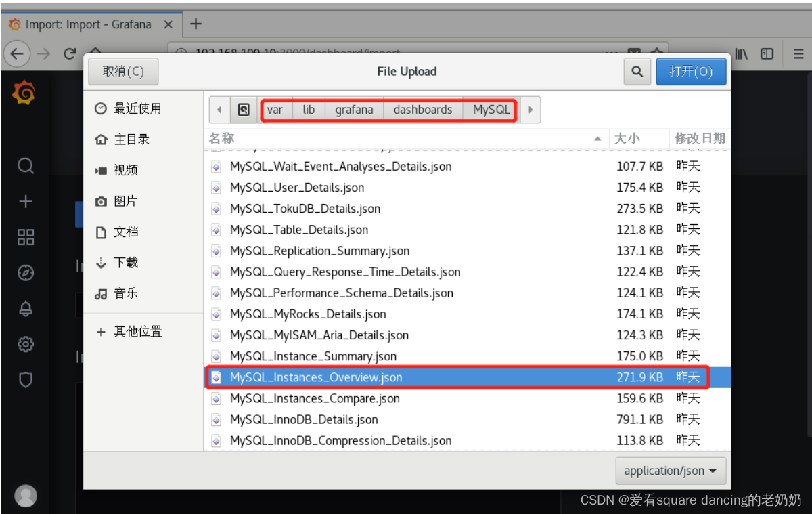Select MySQL_Query_Response_Time_Details.json file

coord(468,272)
